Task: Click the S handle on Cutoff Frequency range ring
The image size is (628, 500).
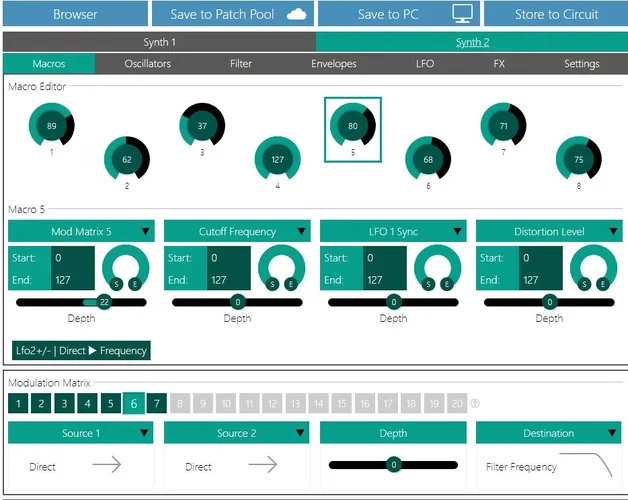Action: point(272,284)
